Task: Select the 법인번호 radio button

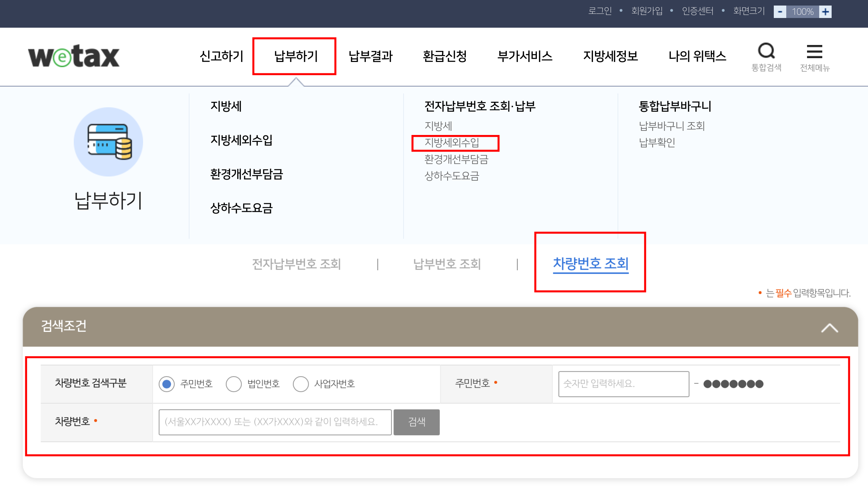Action: pyautogui.click(x=234, y=384)
